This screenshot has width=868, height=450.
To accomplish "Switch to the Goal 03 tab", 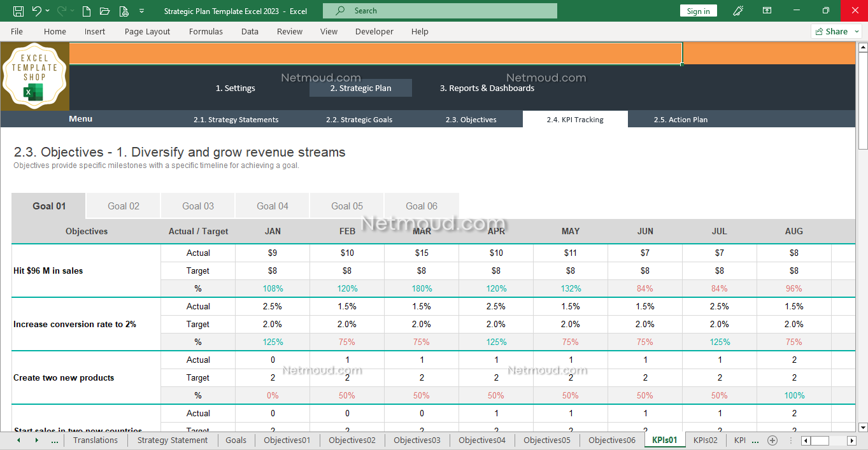I will point(198,206).
